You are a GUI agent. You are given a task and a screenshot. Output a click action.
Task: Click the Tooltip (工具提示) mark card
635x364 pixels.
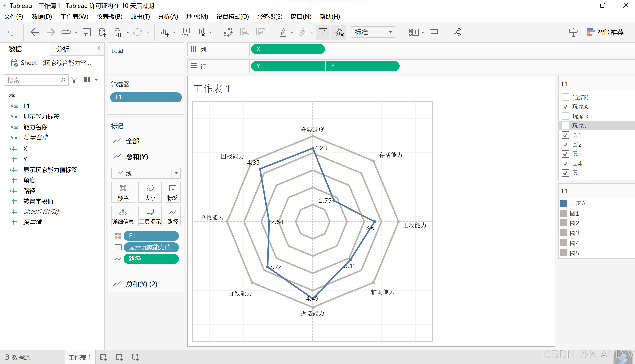[x=150, y=216]
